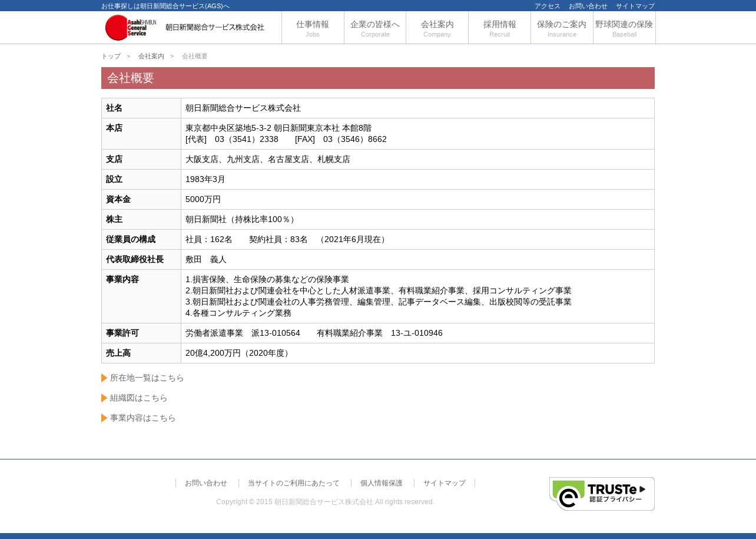
Task: Open the 会社案内 Company menu
Action: pyautogui.click(x=437, y=28)
